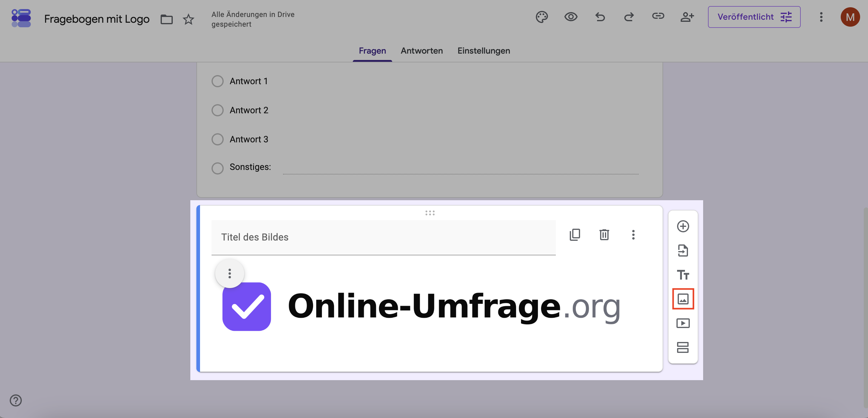868x418 pixels.
Task: Click the Sonstiges text line
Action: [461, 168]
